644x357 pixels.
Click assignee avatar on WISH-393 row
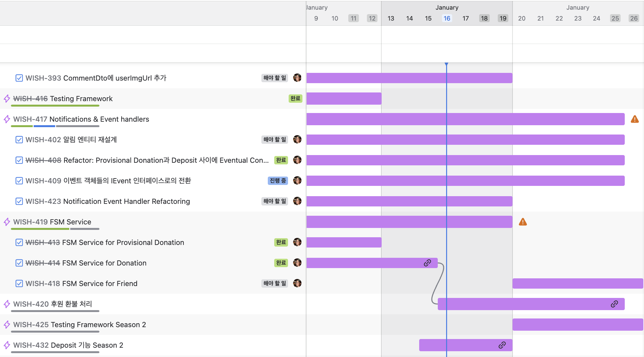297,78
